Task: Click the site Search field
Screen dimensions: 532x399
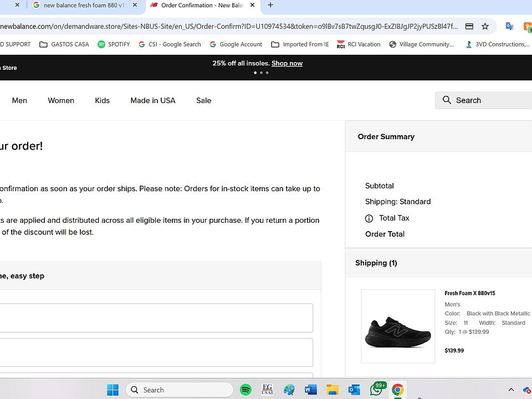Action: click(483, 100)
